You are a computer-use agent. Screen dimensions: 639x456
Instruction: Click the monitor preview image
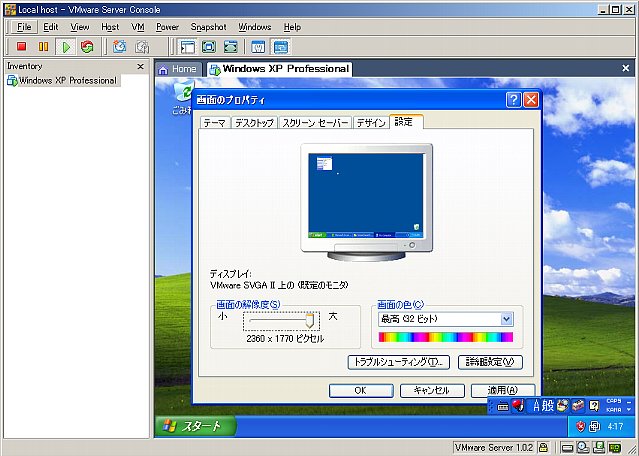(366, 202)
